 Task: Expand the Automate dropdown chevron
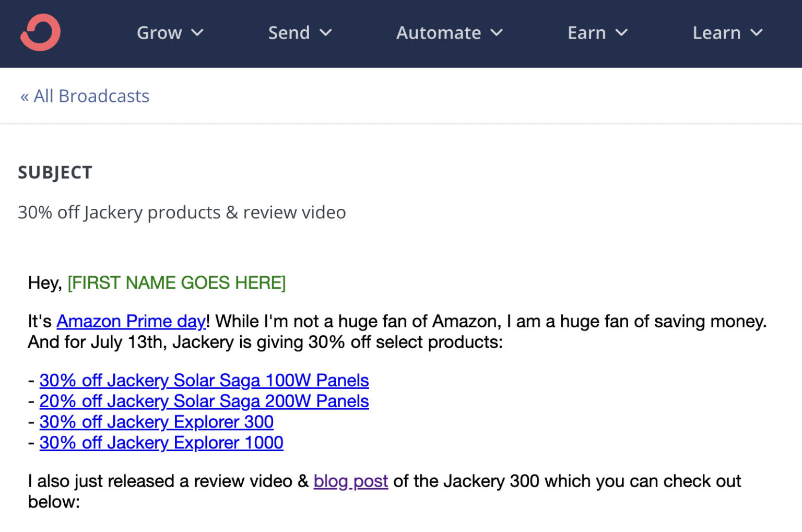pos(497,33)
